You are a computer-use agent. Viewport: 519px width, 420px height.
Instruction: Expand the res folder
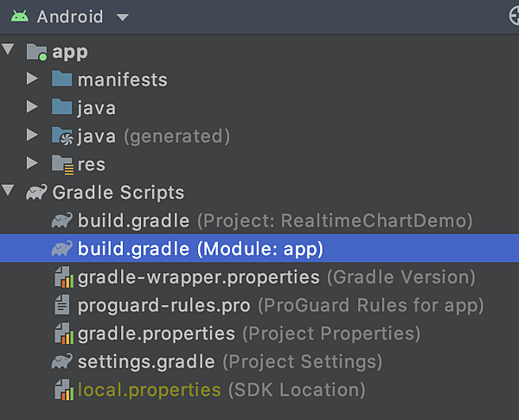click(32, 162)
